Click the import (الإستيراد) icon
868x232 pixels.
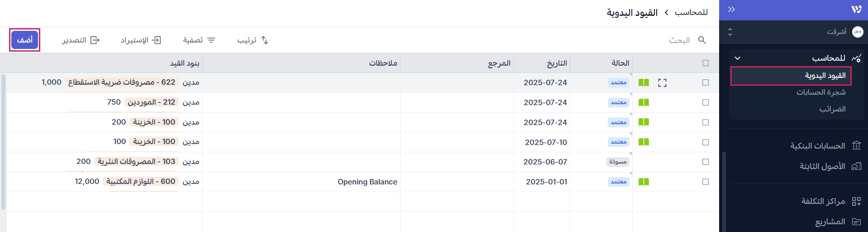click(157, 40)
